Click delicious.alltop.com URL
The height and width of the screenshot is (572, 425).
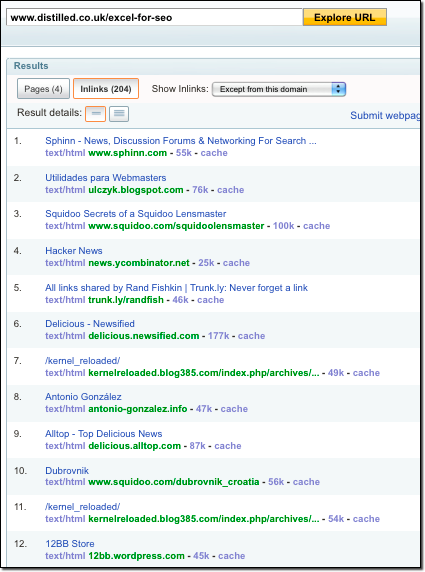[x=135, y=446]
